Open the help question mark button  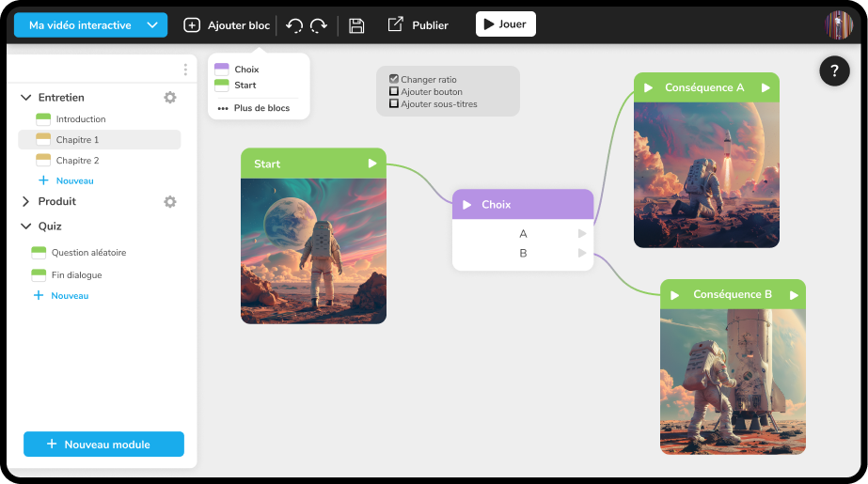pos(834,70)
